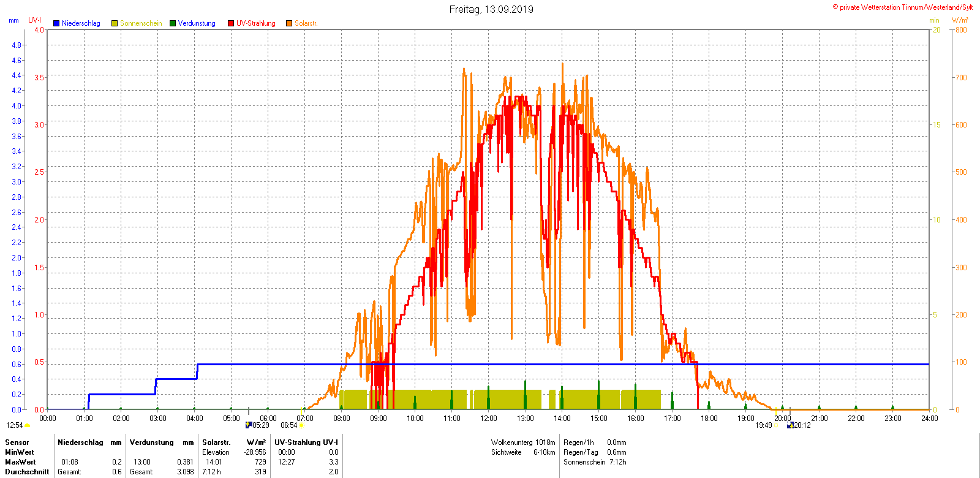Click the Sensor header in the table
This screenshot has height=478, width=980.
tap(17, 442)
